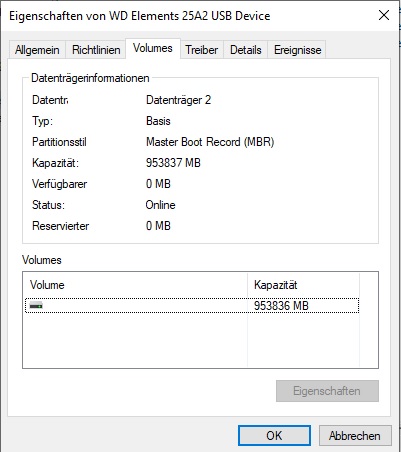This screenshot has width=401, height=452.
Task: Click the Kapazität column header
Action: 303,285
